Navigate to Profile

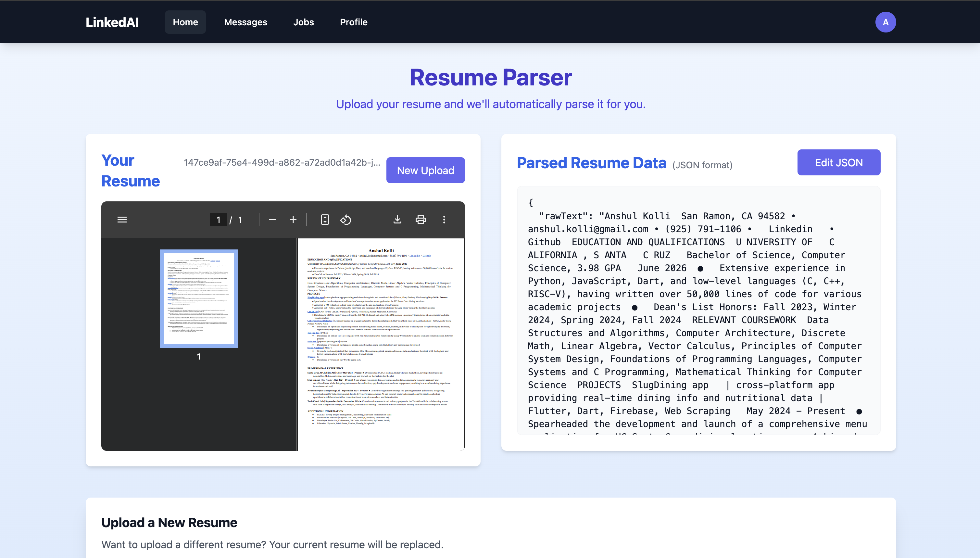point(353,22)
